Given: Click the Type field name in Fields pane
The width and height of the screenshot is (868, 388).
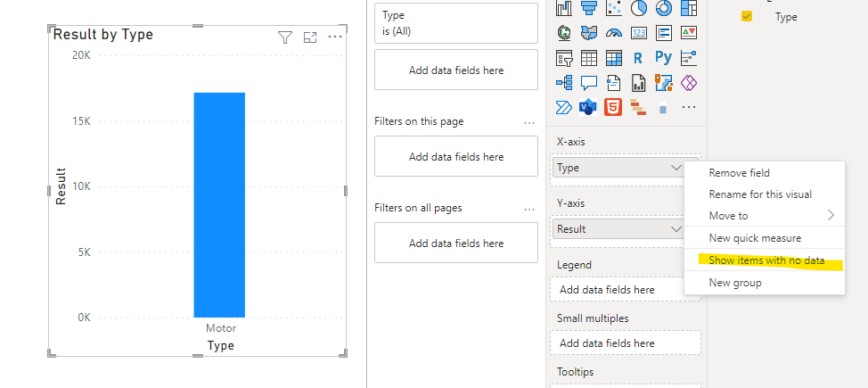Looking at the screenshot, I should coord(786,17).
